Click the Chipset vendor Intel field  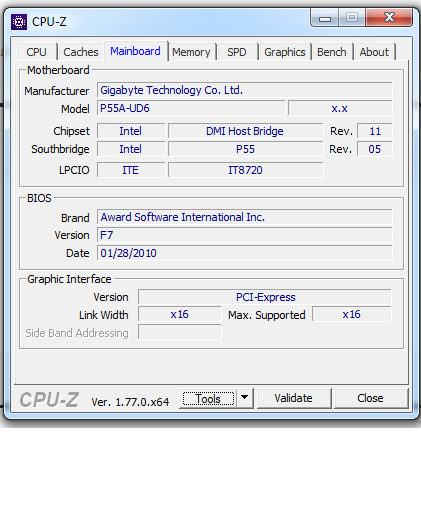131,131
